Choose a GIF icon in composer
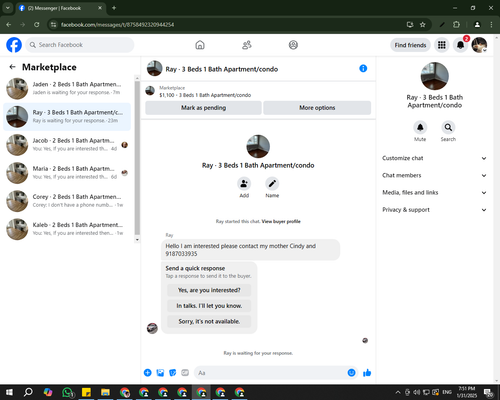500x400 pixels. coord(185,373)
